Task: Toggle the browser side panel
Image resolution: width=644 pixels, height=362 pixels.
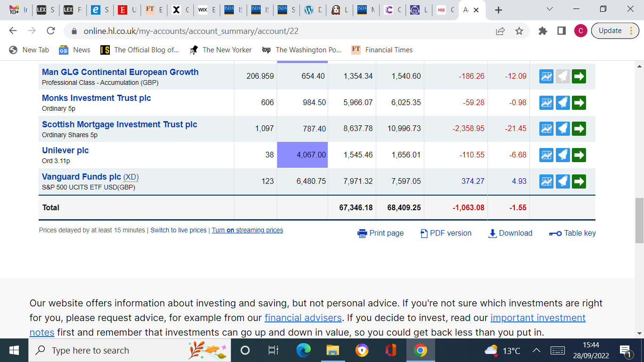Action: (561, 31)
